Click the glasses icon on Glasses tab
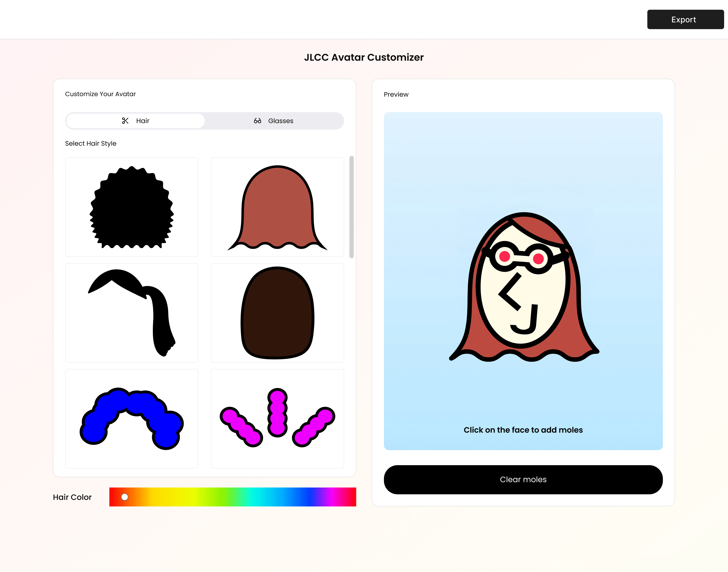Image resolution: width=728 pixels, height=572 pixels. click(257, 121)
